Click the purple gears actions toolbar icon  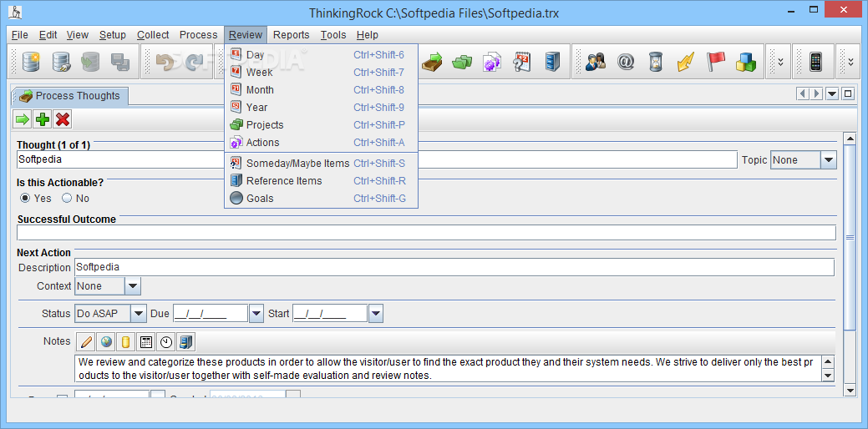(492, 62)
